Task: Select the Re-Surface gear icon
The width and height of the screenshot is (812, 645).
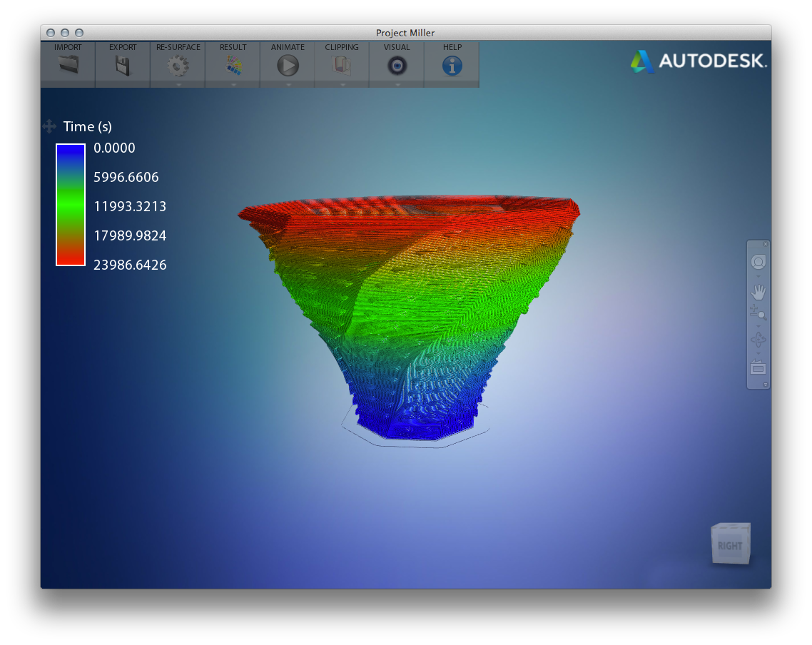Action: [x=178, y=66]
